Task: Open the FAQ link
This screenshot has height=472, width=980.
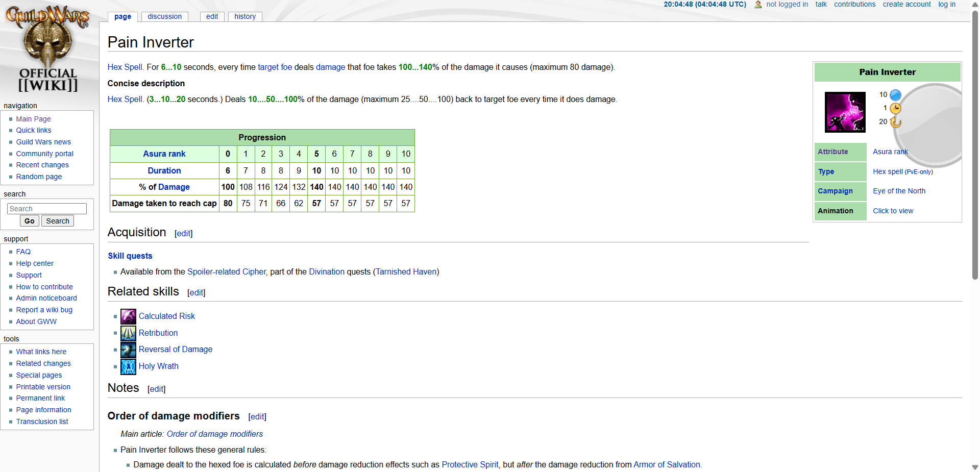Action: (23, 252)
